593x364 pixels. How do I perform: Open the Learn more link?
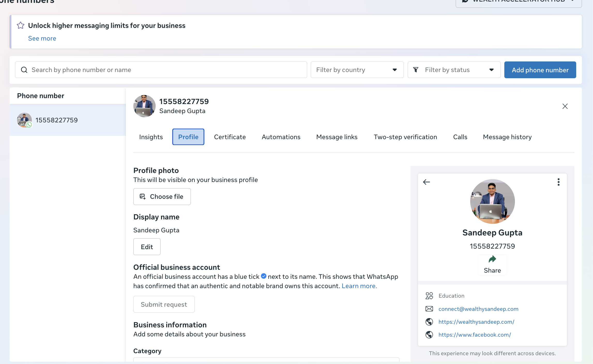pyautogui.click(x=359, y=286)
